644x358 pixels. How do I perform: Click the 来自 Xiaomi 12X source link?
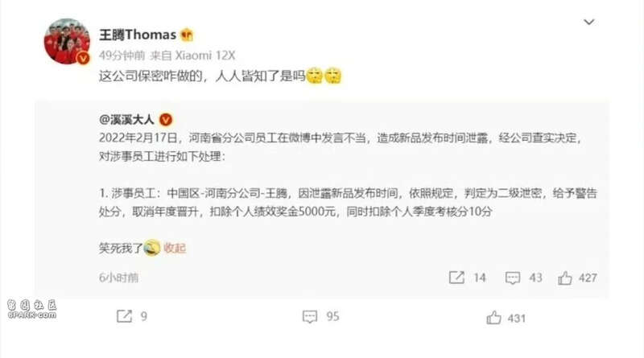coord(192,56)
